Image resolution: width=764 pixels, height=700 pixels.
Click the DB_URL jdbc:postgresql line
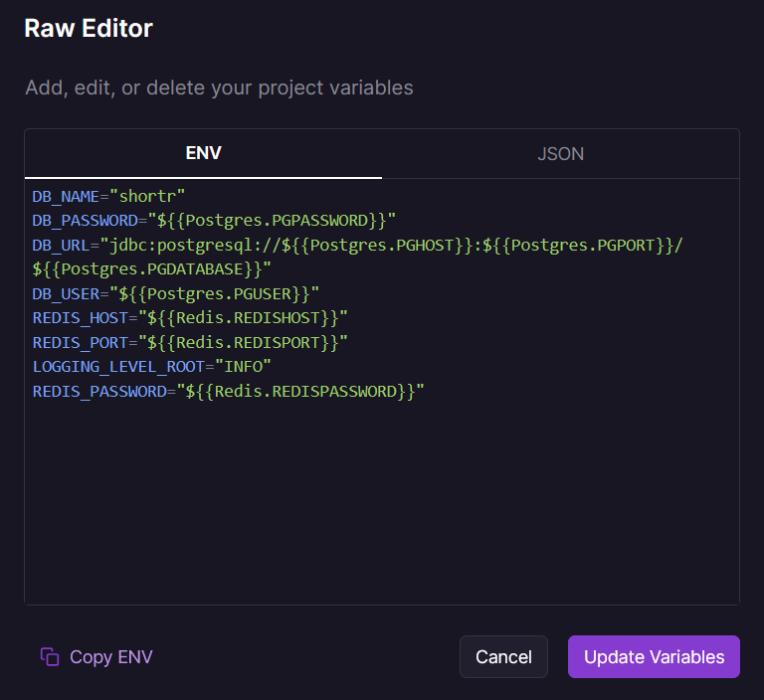point(358,245)
